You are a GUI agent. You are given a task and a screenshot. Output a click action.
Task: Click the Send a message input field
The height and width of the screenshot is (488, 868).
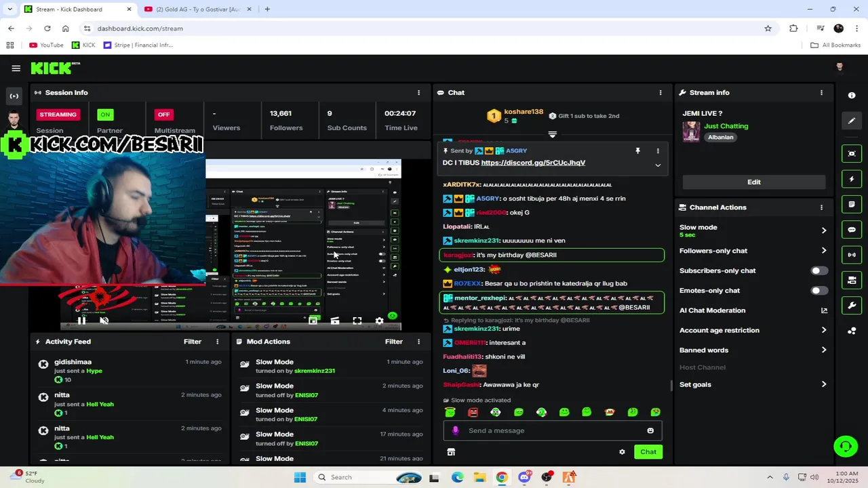(x=553, y=430)
